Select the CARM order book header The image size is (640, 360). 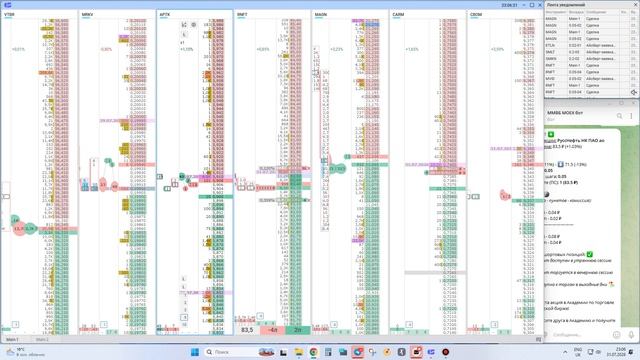tap(398, 15)
